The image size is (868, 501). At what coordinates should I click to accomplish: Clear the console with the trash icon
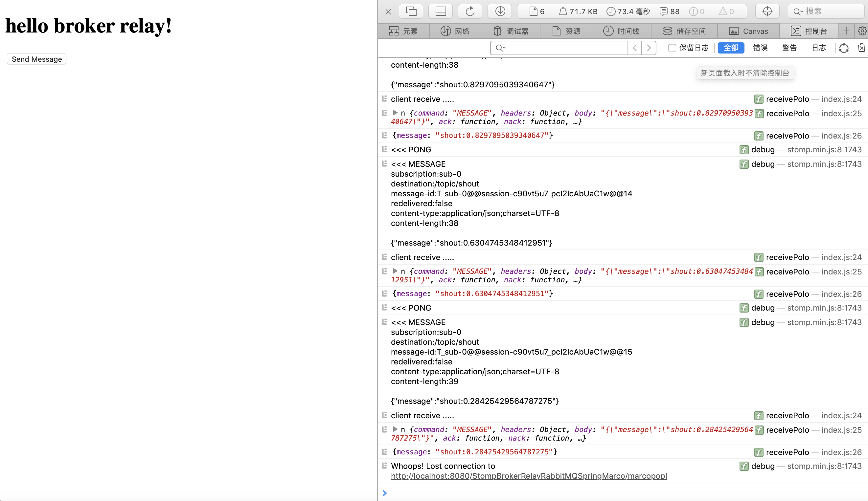(861, 48)
